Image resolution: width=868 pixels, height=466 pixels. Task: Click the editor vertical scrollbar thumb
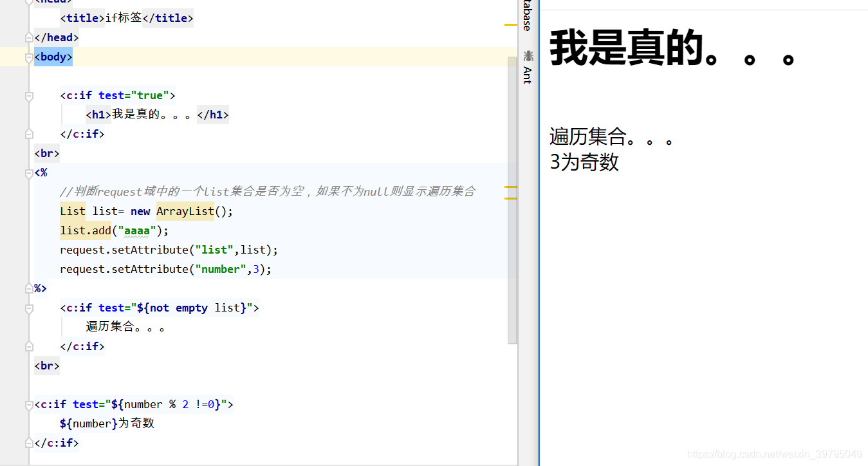tap(512, 200)
